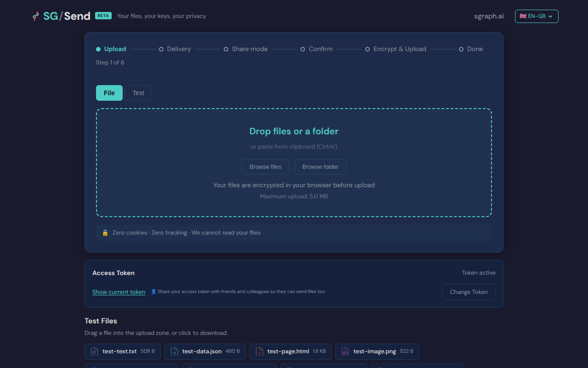Select the Share mode step indicator
588x368 pixels.
click(x=245, y=49)
